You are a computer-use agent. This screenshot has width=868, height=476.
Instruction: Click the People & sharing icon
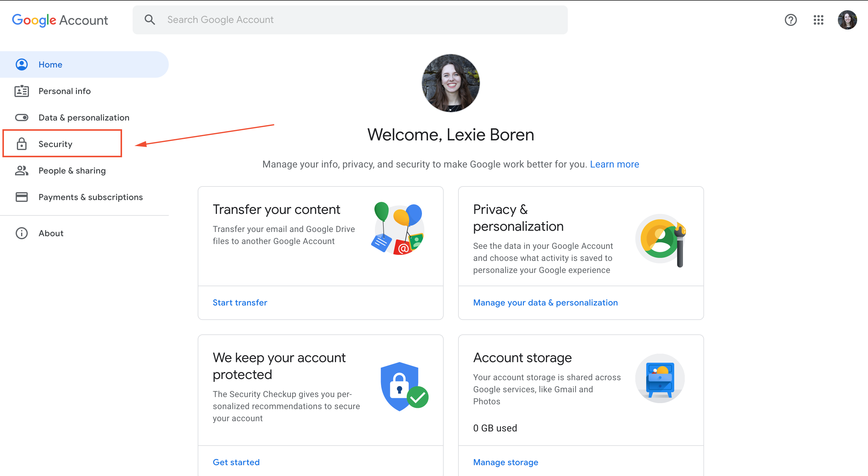(22, 171)
